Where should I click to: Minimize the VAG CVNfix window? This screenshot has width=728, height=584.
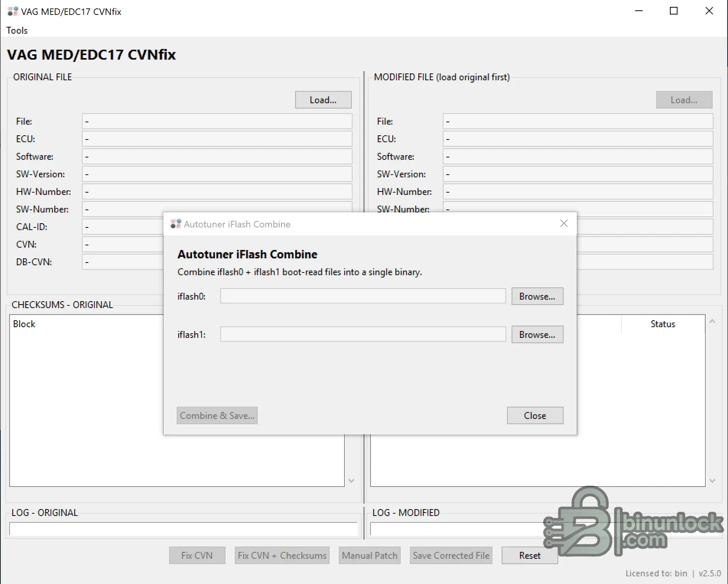coord(639,11)
